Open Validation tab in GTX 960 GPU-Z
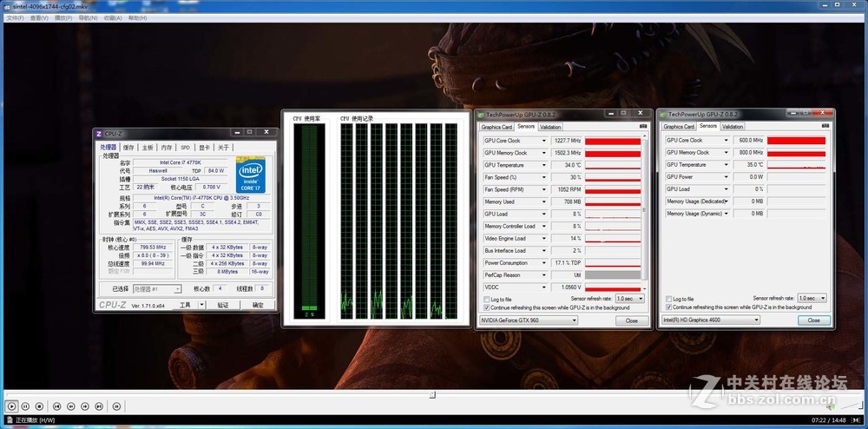 tap(550, 127)
